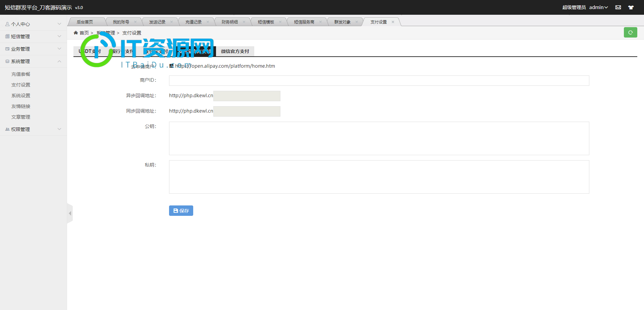
Task: Close the 我的账号 tab
Action: tap(135, 22)
